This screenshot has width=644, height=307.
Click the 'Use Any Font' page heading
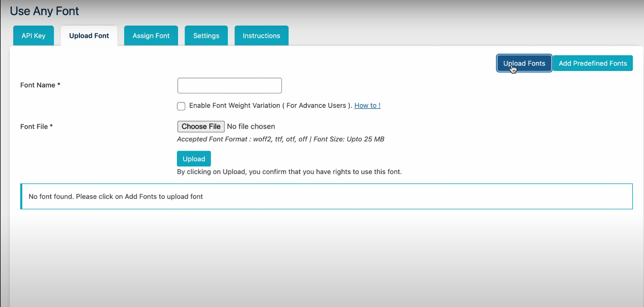pyautogui.click(x=44, y=11)
